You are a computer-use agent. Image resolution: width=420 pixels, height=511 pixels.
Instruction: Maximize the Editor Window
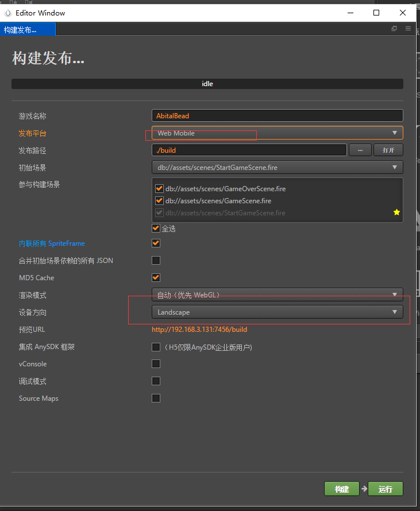(x=376, y=13)
